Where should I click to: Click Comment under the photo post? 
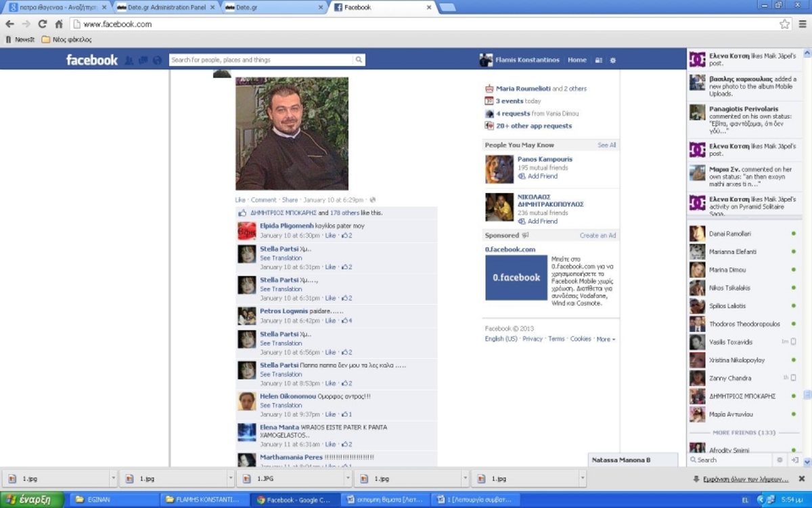pyautogui.click(x=264, y=200)
